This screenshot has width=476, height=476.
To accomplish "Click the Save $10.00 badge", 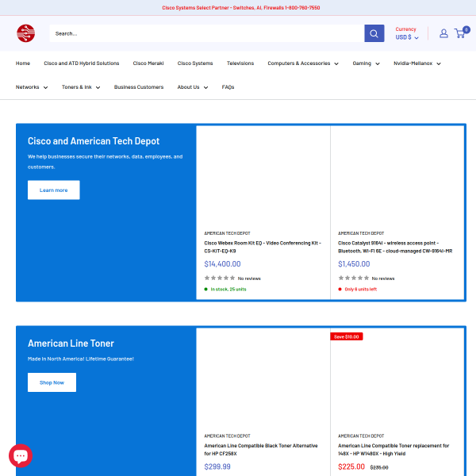I will click(347, 336).
